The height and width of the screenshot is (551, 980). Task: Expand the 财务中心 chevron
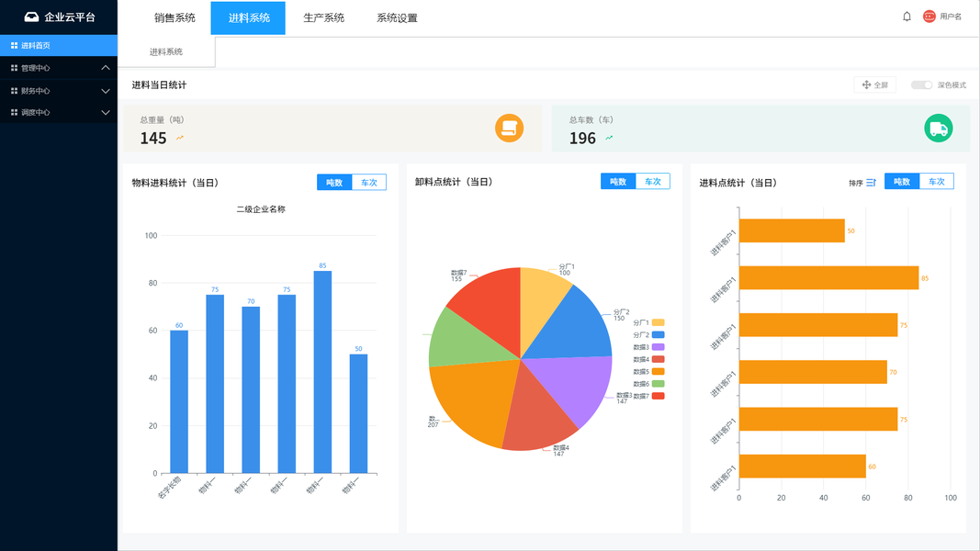tap(106, 91)
